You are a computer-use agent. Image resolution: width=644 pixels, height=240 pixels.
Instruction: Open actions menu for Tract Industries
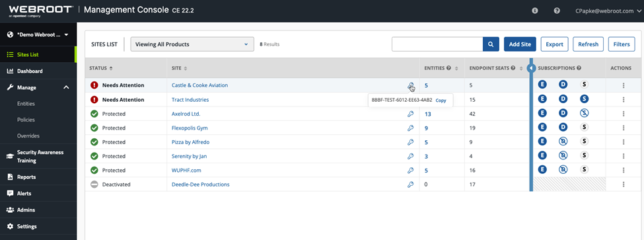pos(624,99)
